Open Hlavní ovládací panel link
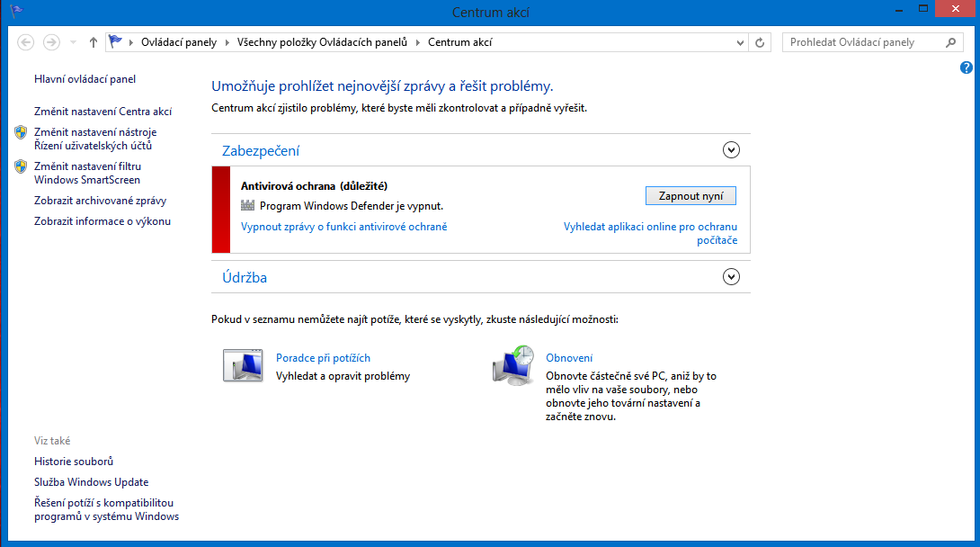The image size is (980, 547). (x=85, y=79)
